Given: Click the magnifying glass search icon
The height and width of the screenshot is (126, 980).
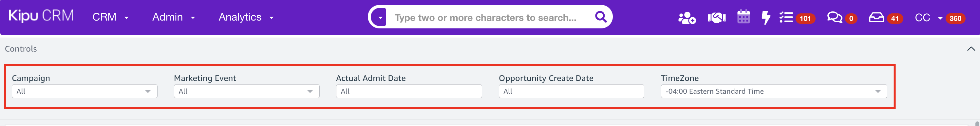Looking at the screenshot, I should coord(601,17).
